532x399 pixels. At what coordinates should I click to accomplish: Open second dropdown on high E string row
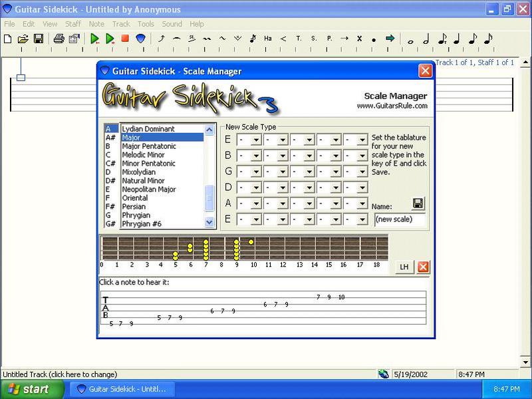[x=283, y=140]
